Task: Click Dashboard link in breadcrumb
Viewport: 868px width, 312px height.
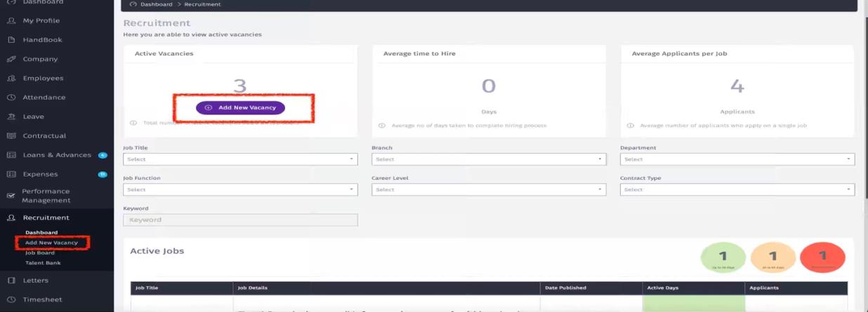Action: pos(156,5)
